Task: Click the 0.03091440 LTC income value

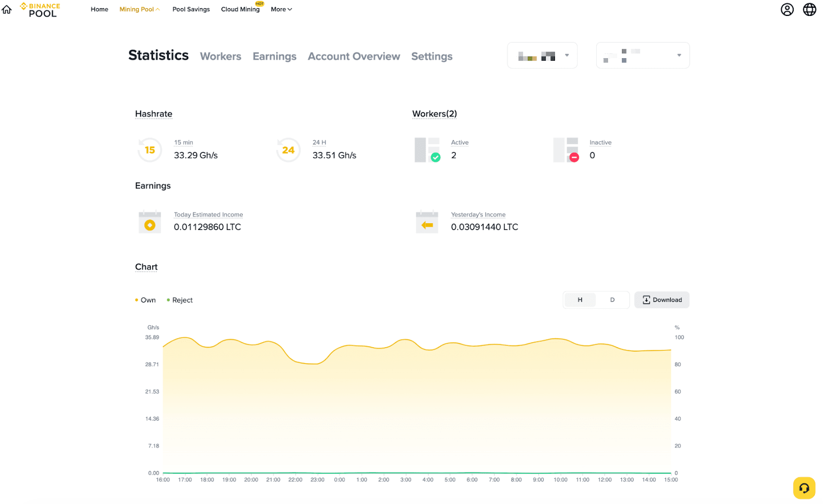Action: [485, 227]
